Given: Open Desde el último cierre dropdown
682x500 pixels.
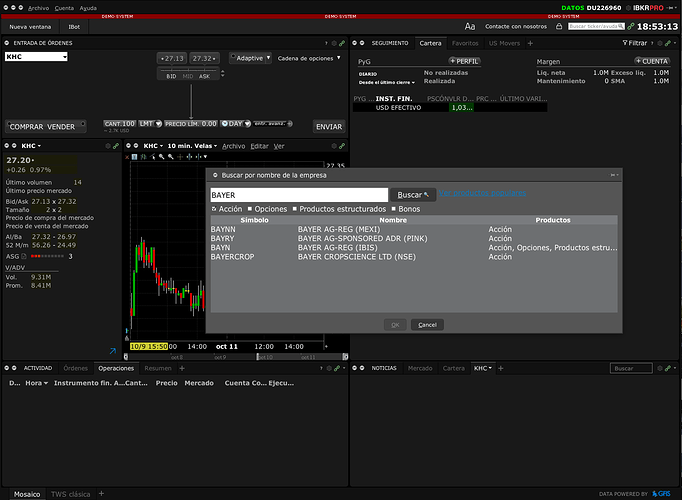Looking at the screenshot, I should tap(387, 82).
